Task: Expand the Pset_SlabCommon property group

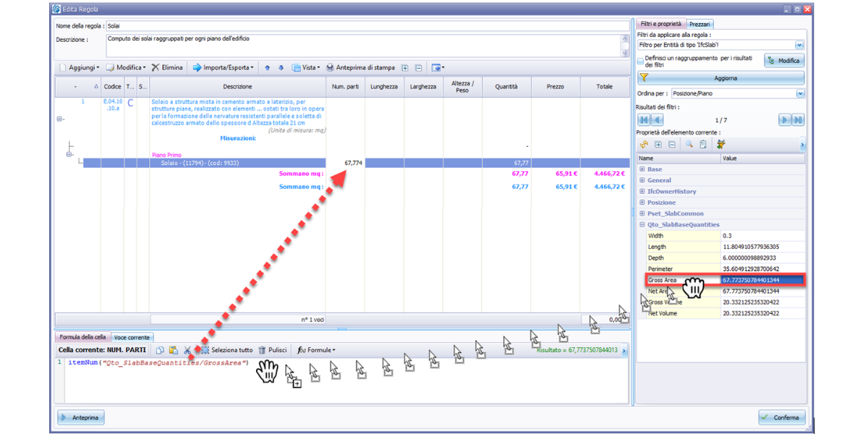Action: coord(642,213)
